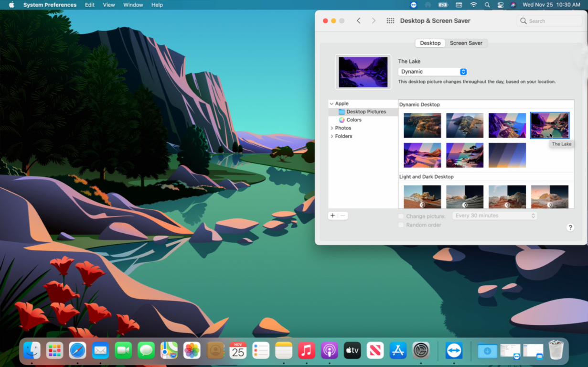Toggle the Random order checkbox
Image resolution: width=588 pixels, height=367 pixels.
401,225
